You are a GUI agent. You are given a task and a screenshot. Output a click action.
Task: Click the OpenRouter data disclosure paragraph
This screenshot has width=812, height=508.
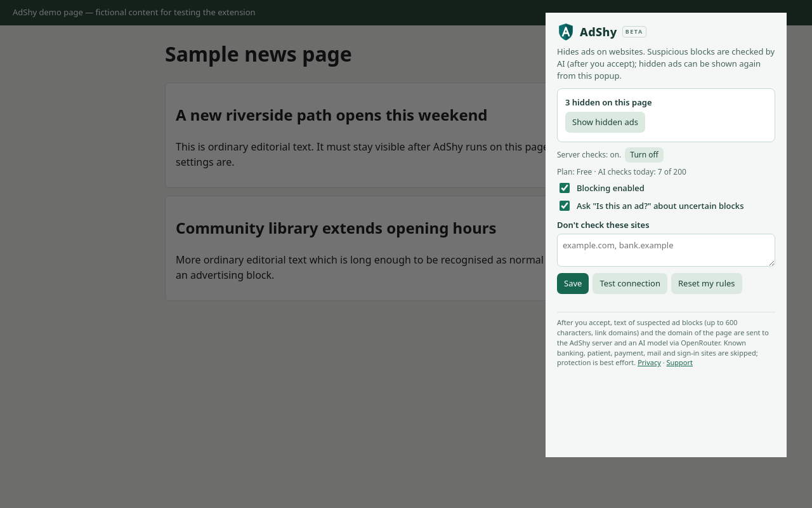click(x=664, y=343)
